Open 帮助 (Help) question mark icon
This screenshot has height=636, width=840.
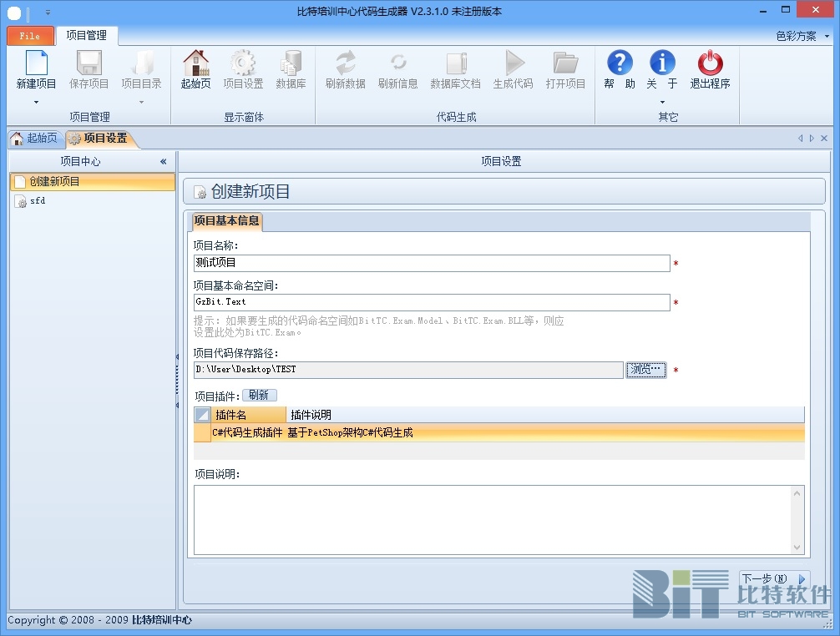tap(620, 63)
